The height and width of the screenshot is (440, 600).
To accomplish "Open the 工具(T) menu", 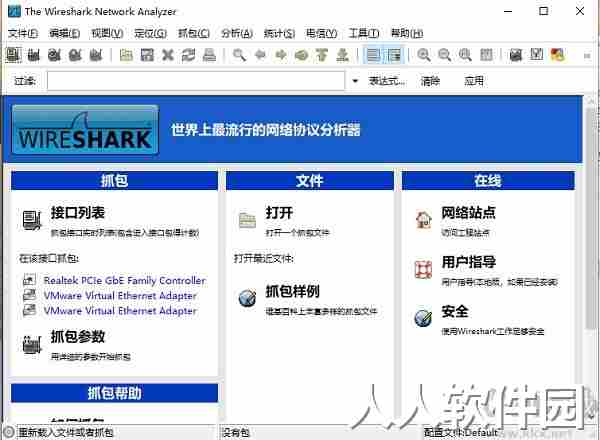I will pos(364,34).
